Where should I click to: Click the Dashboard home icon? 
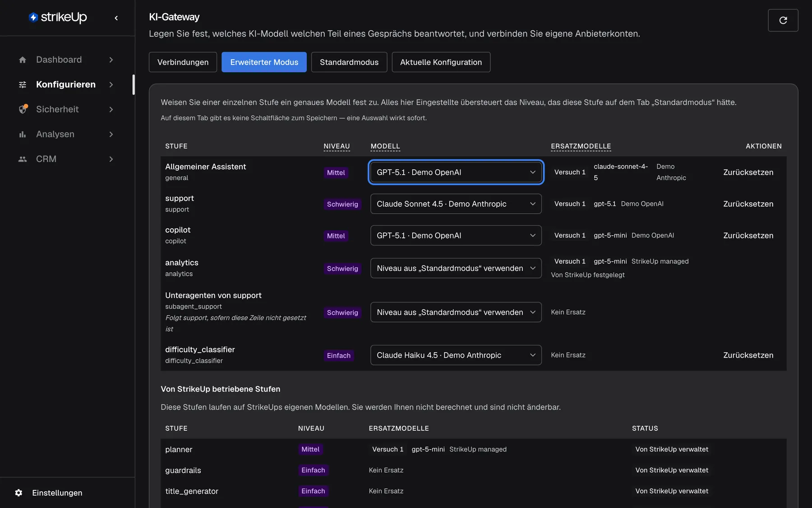(x=23, y=60)
